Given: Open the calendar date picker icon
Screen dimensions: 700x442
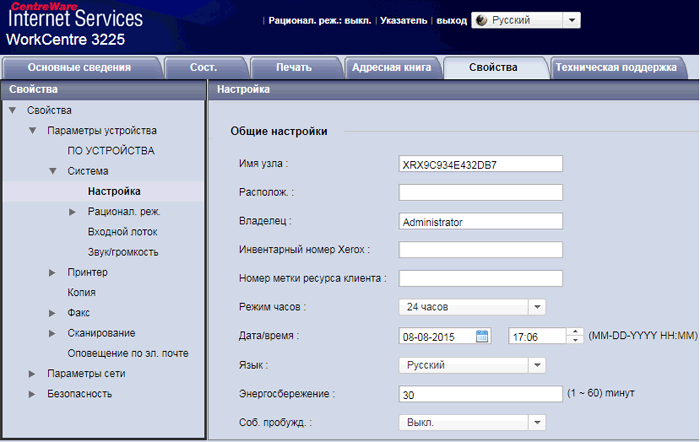Looking at the screenshot, I should 482,336.
